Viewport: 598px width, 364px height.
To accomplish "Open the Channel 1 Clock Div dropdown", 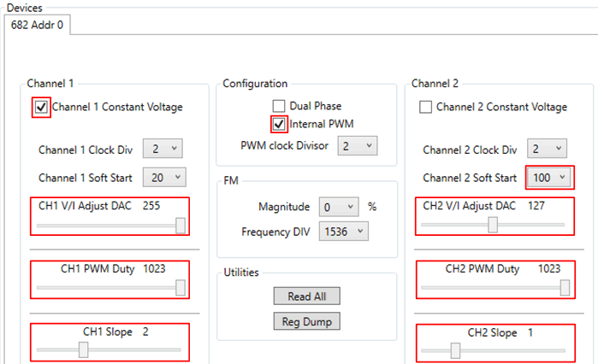I will click(x=163, y=150).
